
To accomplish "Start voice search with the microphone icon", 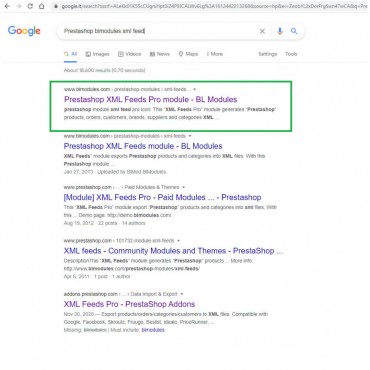I will pyautogui.click(x=280, y=31).
